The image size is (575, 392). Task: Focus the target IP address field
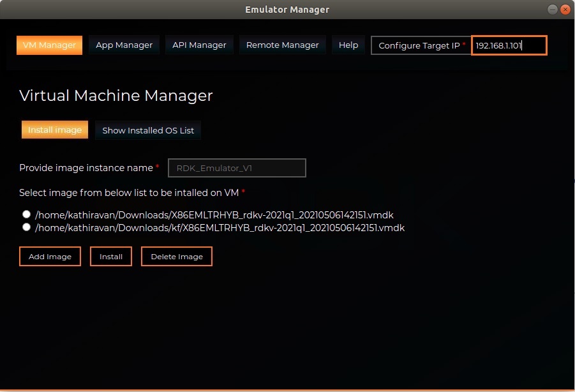click(509, 45)
